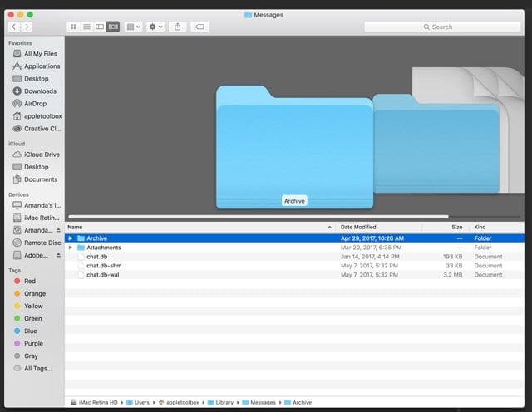
Task: Expand the Attachments folder disclosure triangle
Action: point(71,248)
